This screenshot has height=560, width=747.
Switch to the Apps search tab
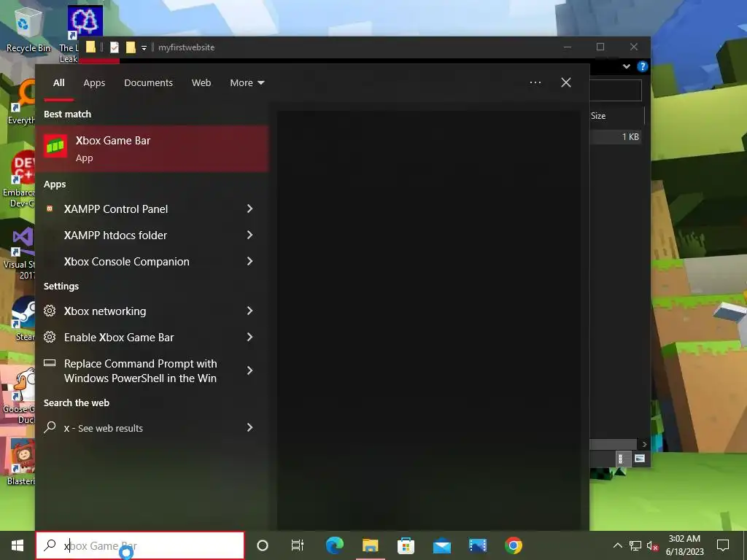tap(94, 83)
